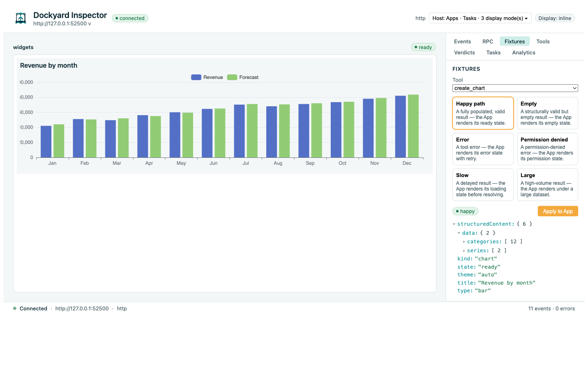Viewport: 588px width, 368px height.
Task: Open the create_chart tool dropdown
Action: [x=515, y=88]
